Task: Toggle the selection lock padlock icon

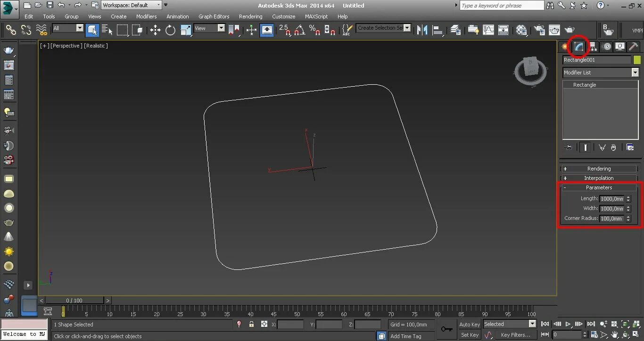Action: [251, 325]
